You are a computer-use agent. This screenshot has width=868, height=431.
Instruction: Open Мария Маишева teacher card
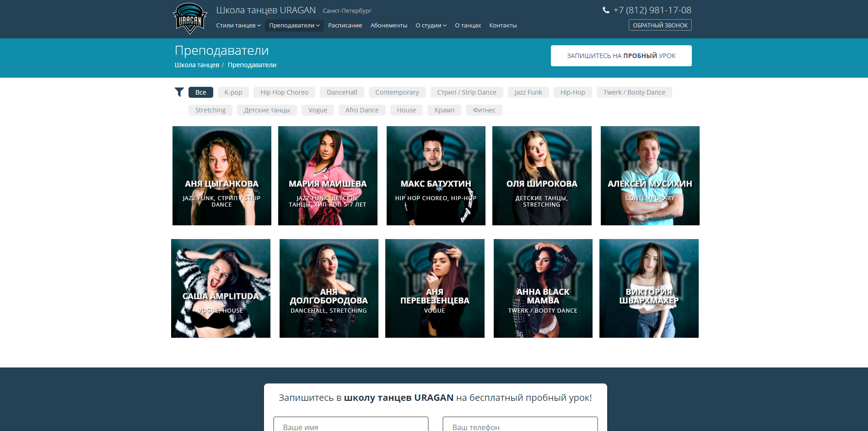tap(328, 176)
